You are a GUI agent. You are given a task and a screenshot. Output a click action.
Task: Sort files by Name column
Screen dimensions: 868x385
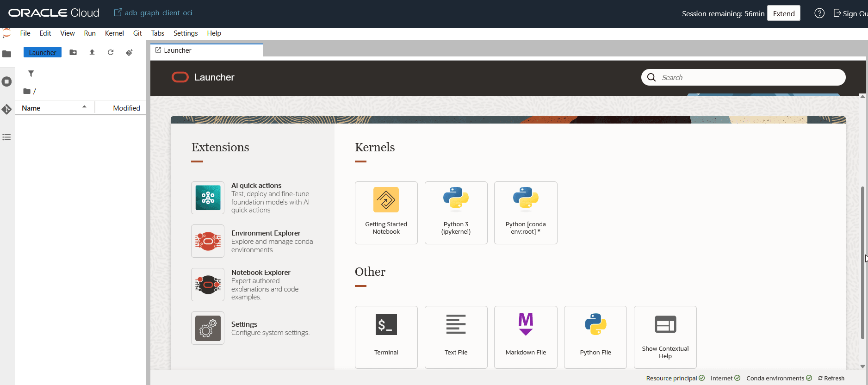point(55,108)
